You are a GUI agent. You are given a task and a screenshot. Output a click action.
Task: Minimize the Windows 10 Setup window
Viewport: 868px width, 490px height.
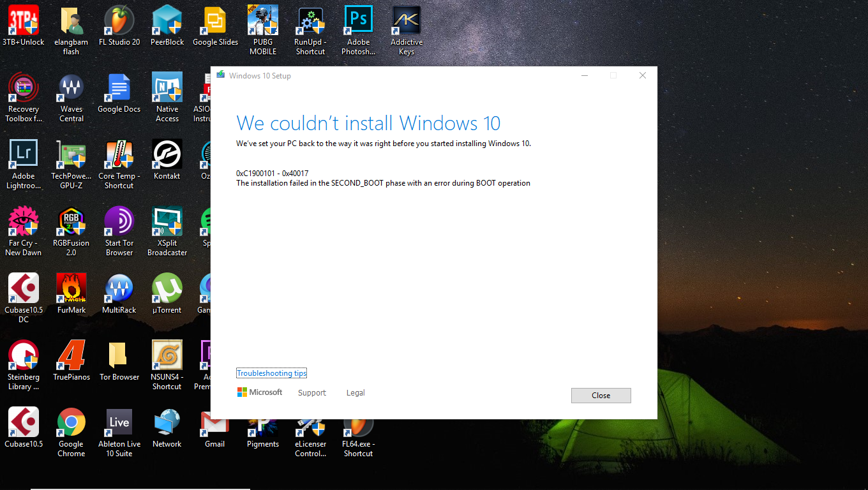[x=585, y=75]
